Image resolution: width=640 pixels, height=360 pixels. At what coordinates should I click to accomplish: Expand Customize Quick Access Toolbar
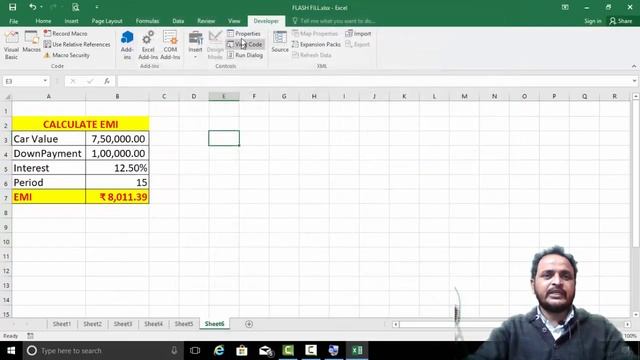(97, 7)
